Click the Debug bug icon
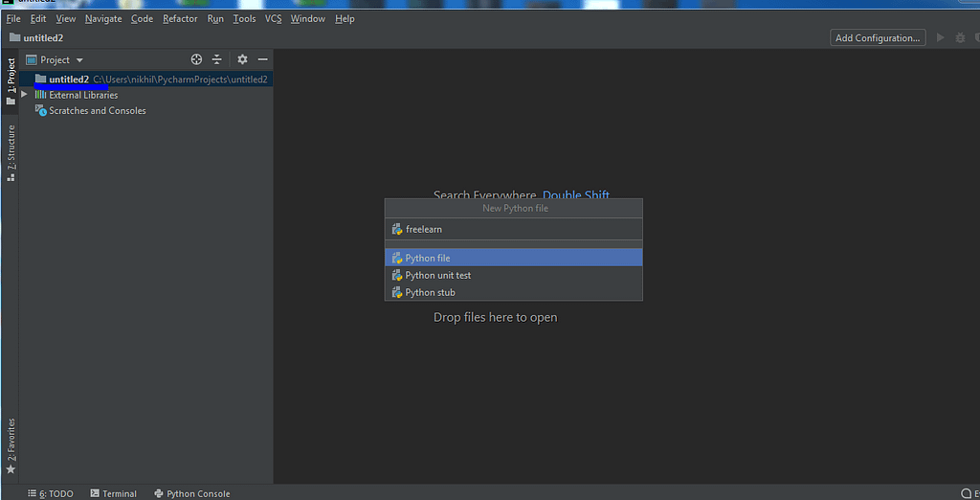The height and width of the screenshot is (500, 980). click(960, 38)
